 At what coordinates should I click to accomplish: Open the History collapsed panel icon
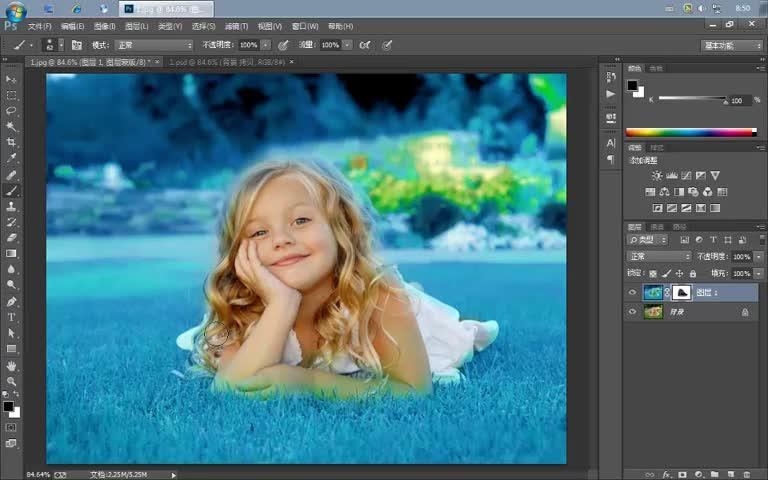click(x=610, y=77)
